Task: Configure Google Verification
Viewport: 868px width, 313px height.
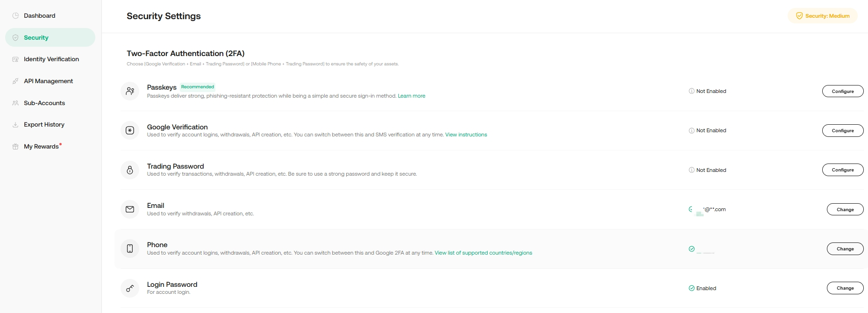Action: tap(842, 130)
